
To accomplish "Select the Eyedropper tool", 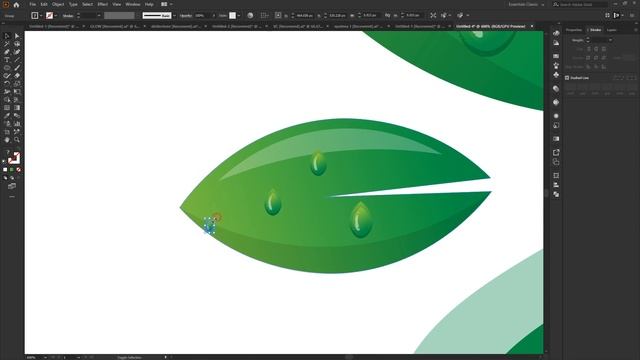I will tap(7, 116).
